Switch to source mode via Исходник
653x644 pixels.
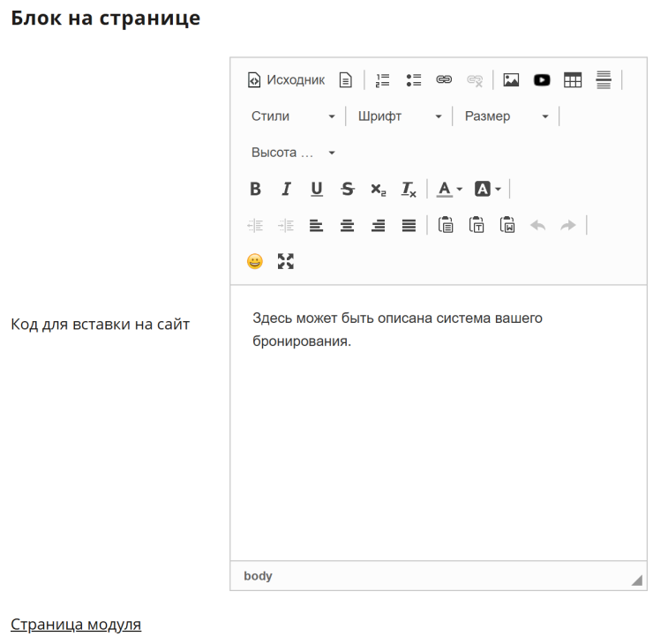[286, 80]
